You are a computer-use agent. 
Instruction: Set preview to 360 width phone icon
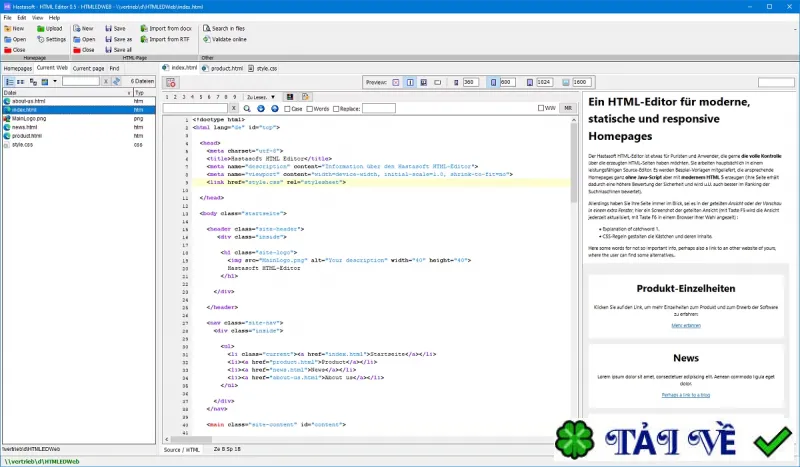[456, 82]
